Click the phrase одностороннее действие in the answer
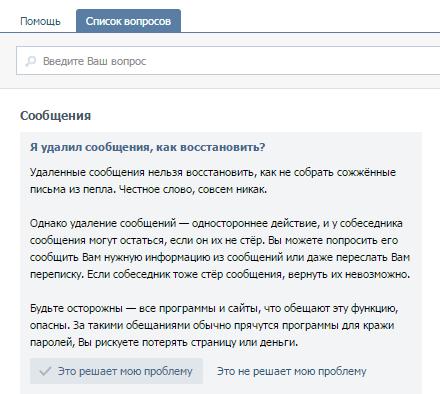Screen dimensions: 440x394 point(255,223)
